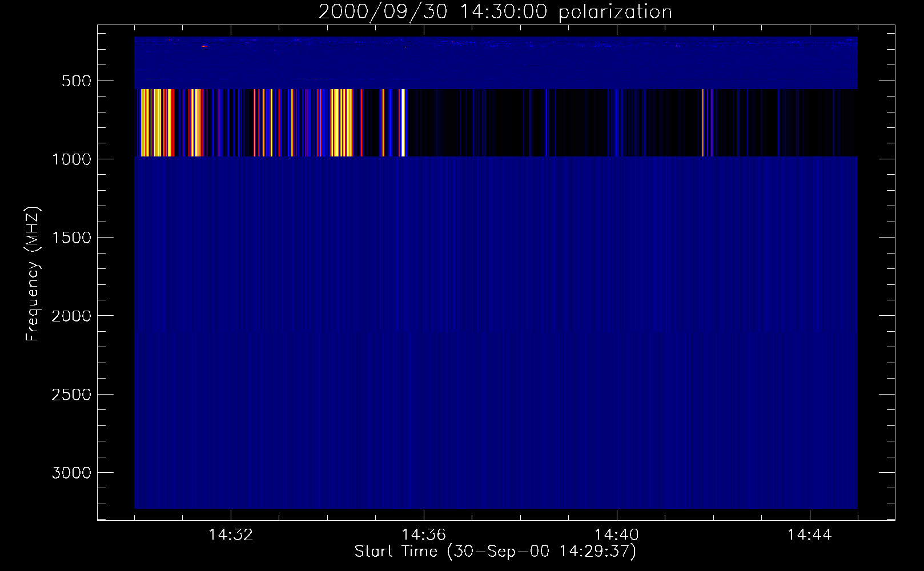The image size is (924, 571).
Task: Click the 500 frequency tick label
Action: coord(77,81)
